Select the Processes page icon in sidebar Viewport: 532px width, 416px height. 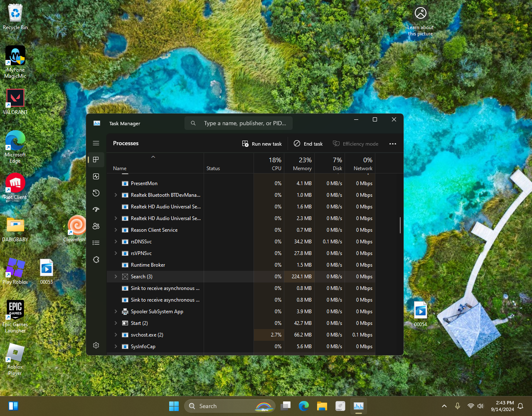tap(96, 160)
